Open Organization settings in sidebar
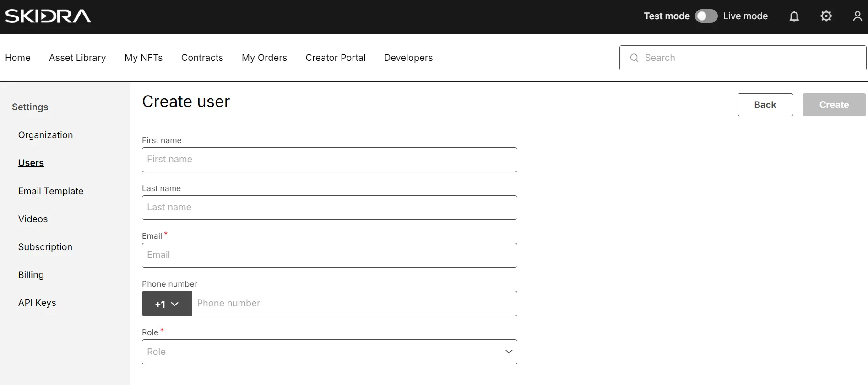 [46, 135]
